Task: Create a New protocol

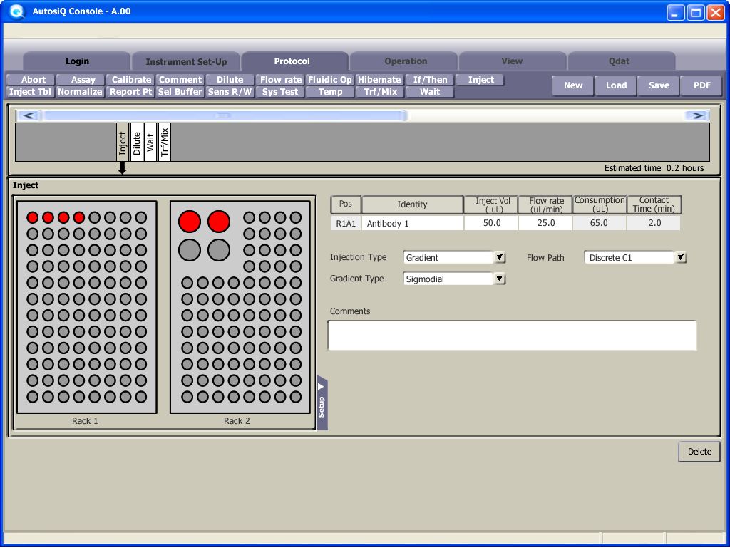Action: (x=573, y=85)
